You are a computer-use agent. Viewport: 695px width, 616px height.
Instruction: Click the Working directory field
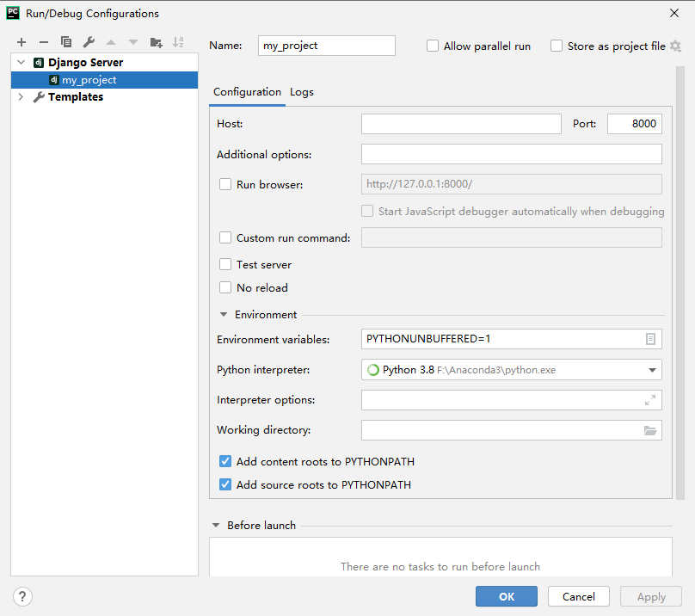pyautogui.click(x=512, y=430)
